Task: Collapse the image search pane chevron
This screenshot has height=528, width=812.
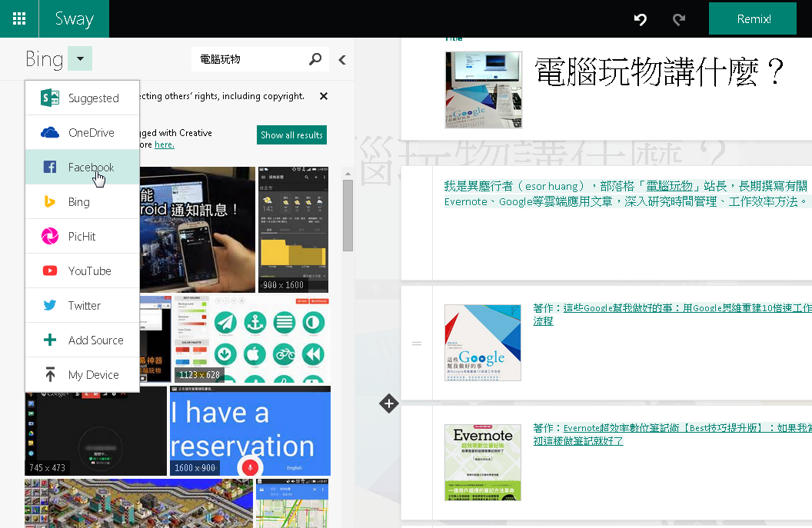Action: pos(341,58)
